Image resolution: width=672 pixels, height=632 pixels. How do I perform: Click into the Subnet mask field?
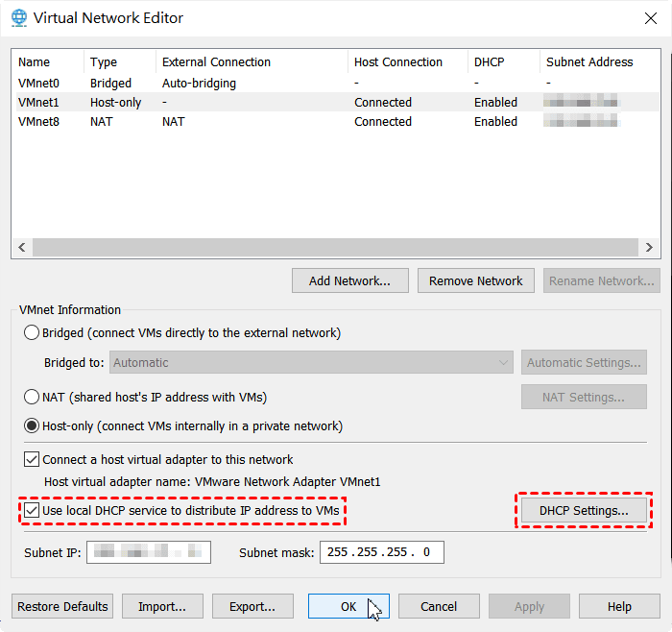tap(382, 552)
